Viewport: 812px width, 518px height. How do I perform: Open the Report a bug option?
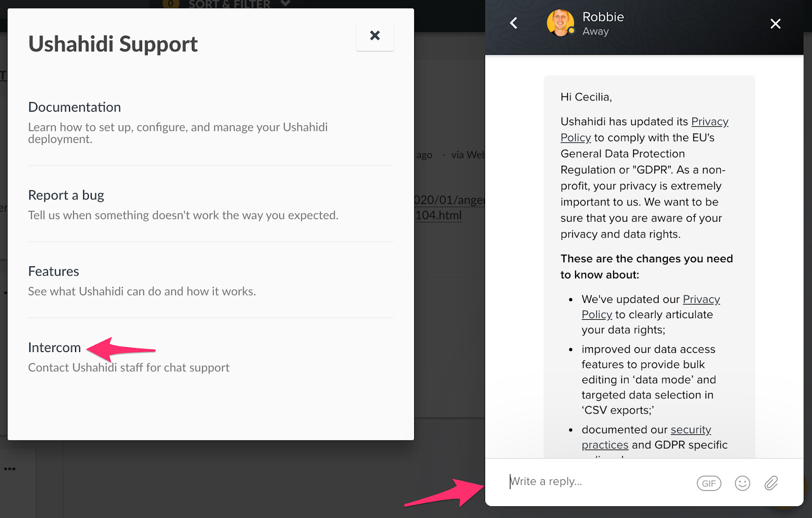tap(66, 195)
